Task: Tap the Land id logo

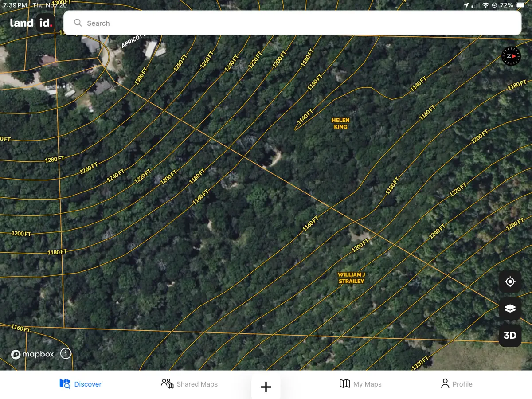Action: [32, 23]
